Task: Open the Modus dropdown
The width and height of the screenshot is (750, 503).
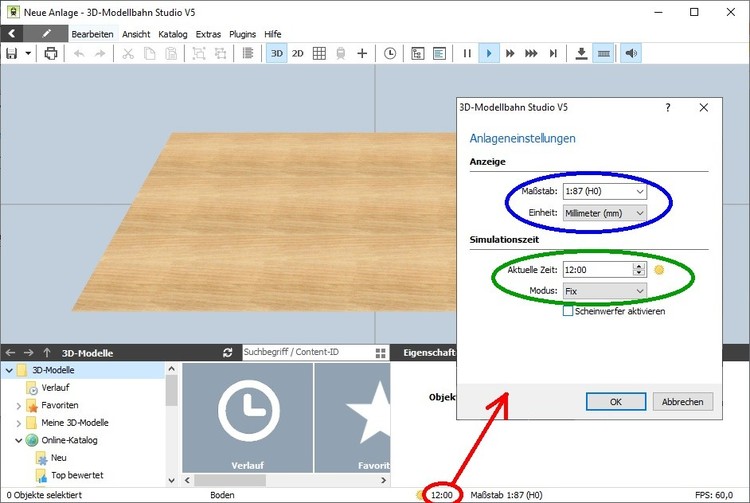Action: (605, 291)
